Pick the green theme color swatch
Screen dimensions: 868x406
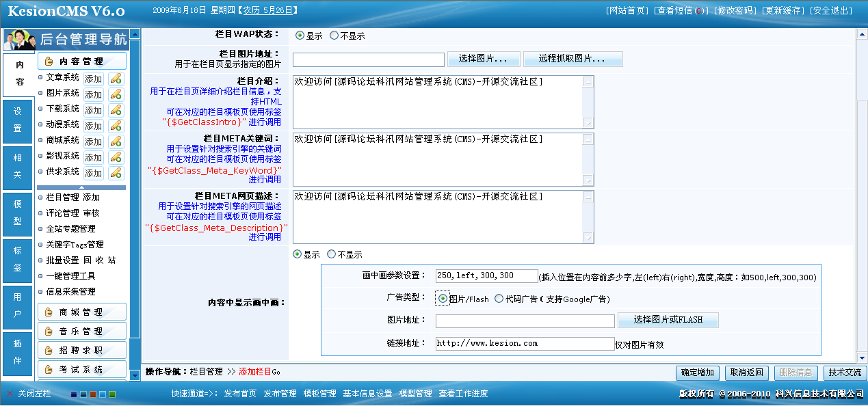[112, 394]
